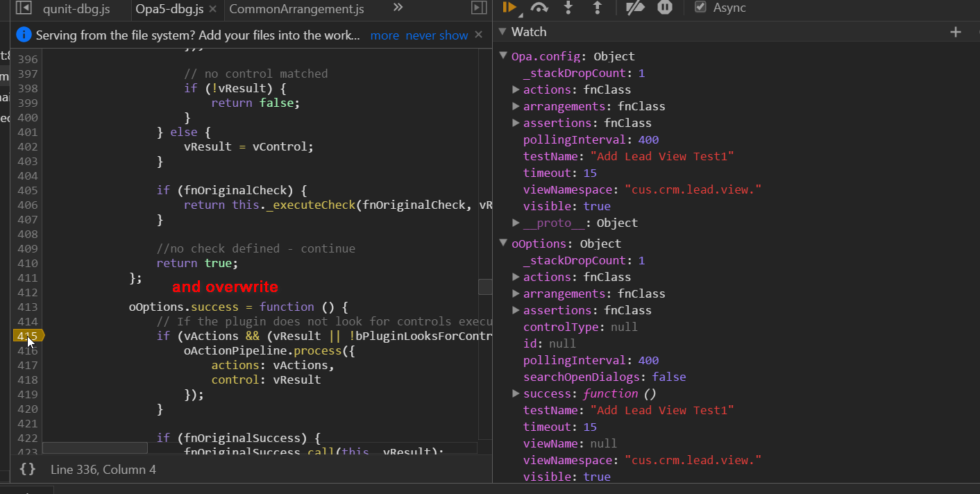The width and height of the screenshot is (980, 494).
Task: Close the Opa5-dbg.js tab
Action: tap(212, 9)
